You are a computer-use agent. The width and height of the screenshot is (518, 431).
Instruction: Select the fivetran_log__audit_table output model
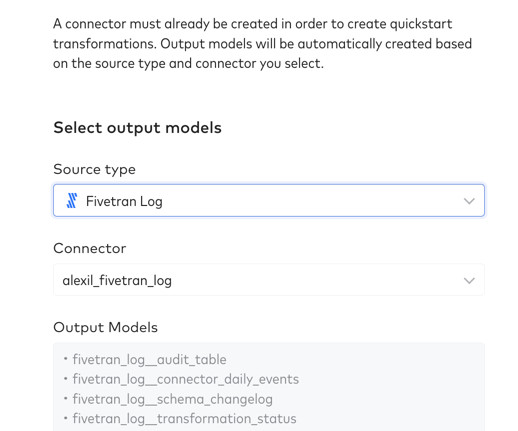(149, 360)
